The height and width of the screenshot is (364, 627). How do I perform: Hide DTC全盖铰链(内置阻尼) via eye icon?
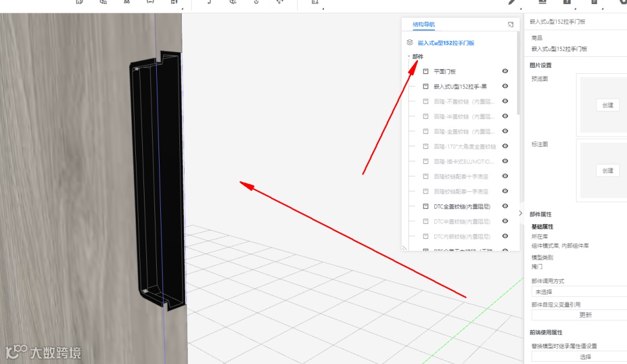(x=505, y=206)
